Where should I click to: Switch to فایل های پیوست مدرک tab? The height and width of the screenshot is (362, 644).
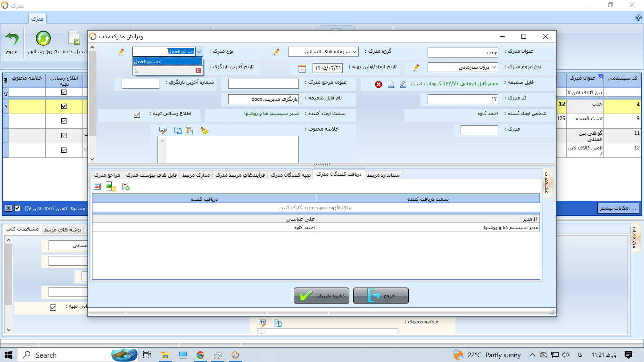(152, 175)
